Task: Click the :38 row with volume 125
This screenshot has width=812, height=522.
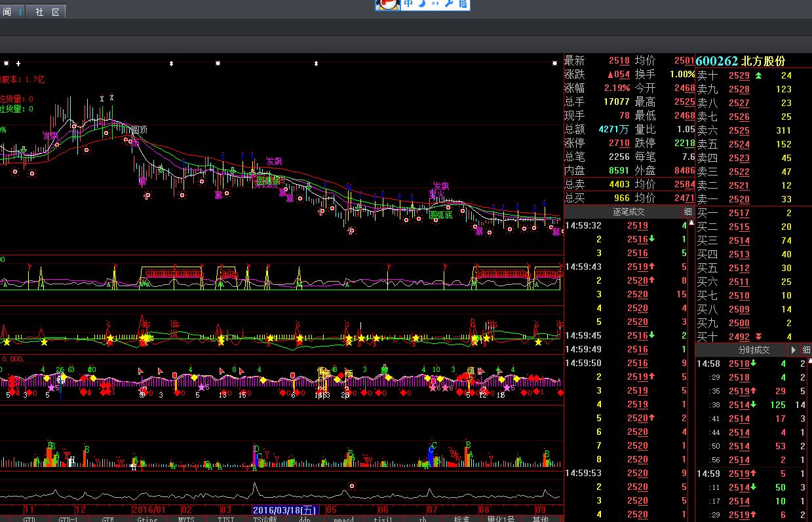Action: click(751, 405)
